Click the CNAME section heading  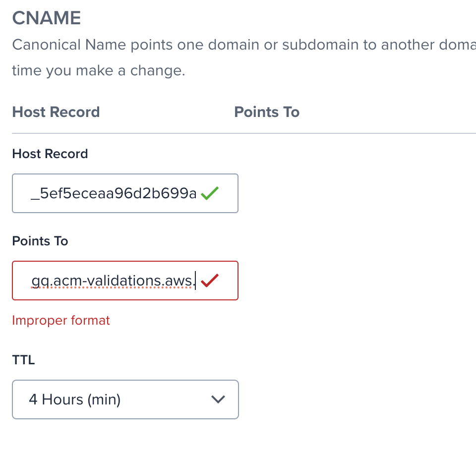(47, 18)
